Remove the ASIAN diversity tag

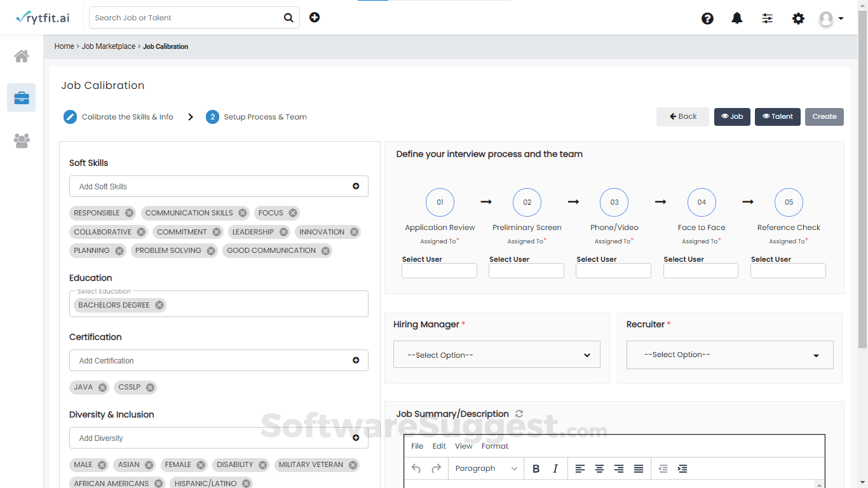tap(149, 464)
